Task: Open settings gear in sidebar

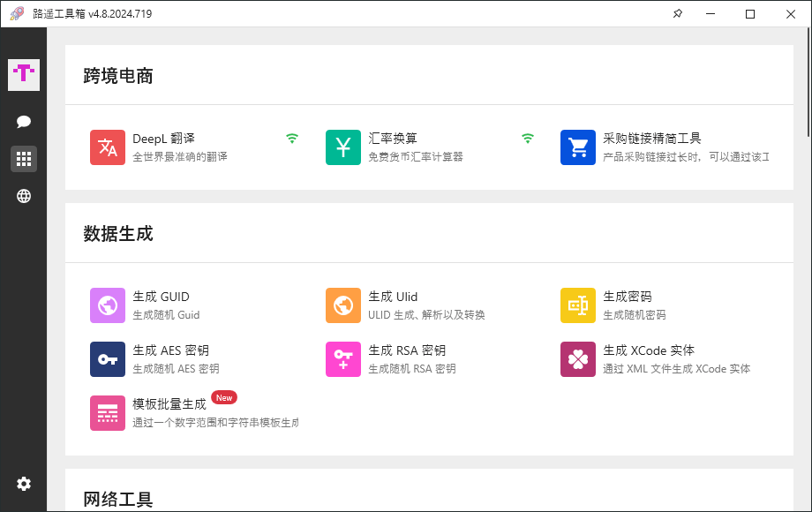Action: point(24,484)
